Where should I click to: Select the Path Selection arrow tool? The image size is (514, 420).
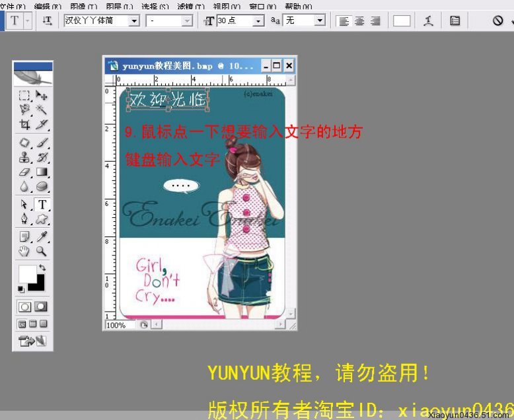tap(24, 205)
